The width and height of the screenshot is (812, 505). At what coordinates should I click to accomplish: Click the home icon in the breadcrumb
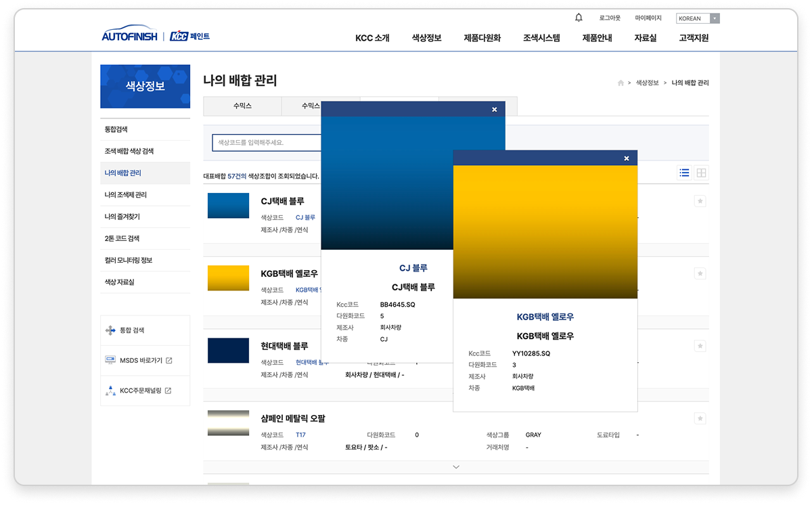(x=621, y=83)
